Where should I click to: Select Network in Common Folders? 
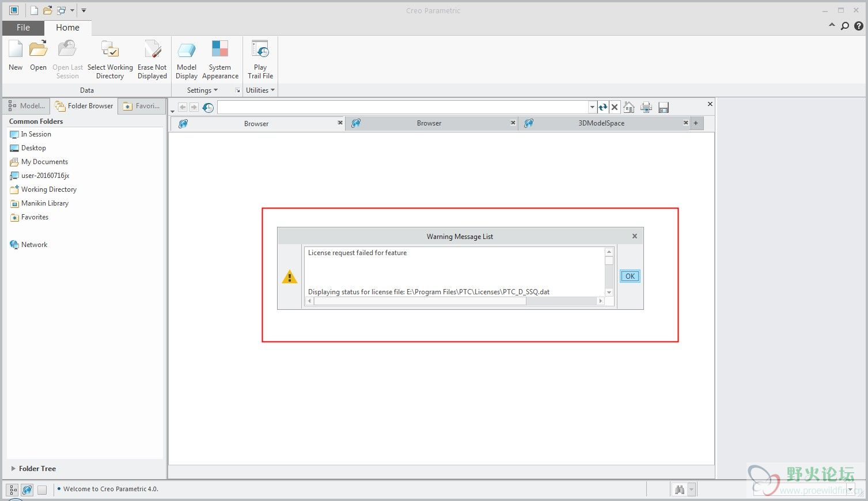[x=29, y=245]
